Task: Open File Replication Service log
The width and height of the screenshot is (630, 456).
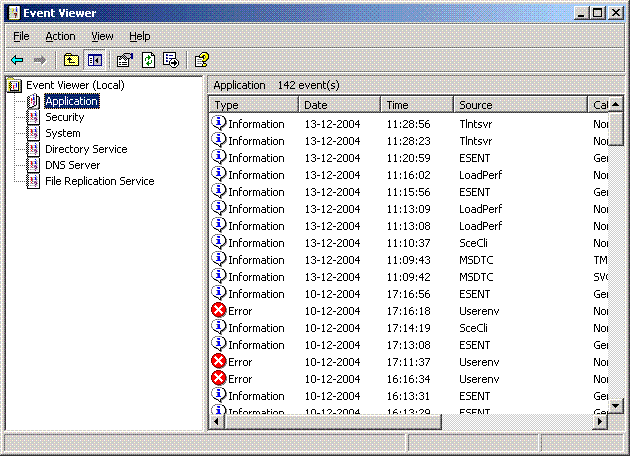Action: click(x=99, y=181)
